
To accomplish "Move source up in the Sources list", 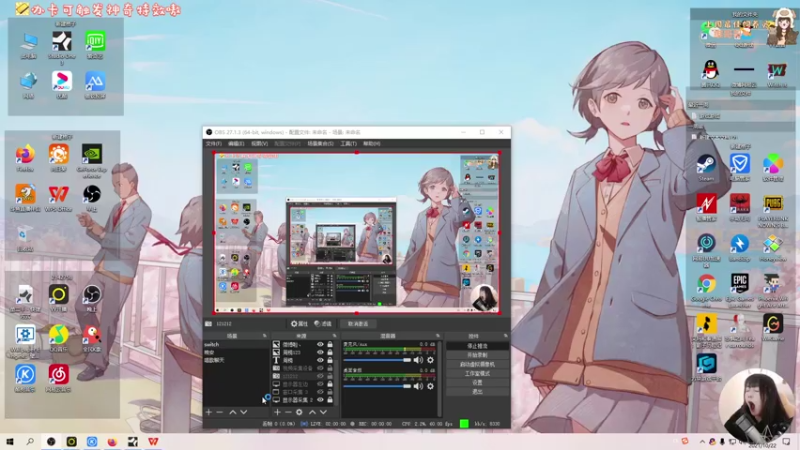I will click(x=312, y=412).
